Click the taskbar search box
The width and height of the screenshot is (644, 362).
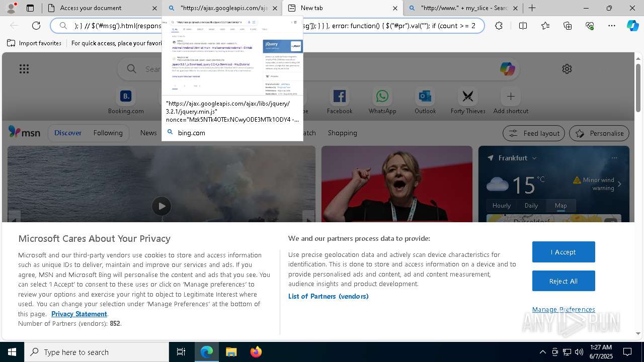pyautogui.click(x=97, y=352)
